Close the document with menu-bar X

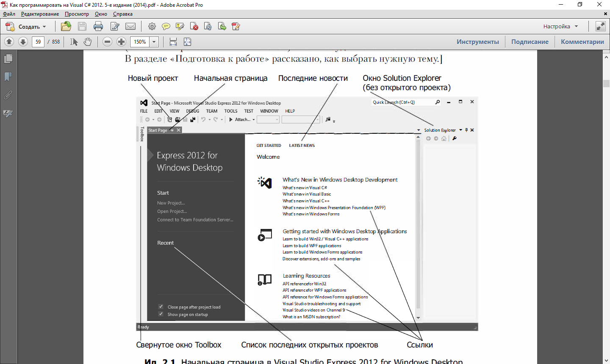[x=605, y=14]
